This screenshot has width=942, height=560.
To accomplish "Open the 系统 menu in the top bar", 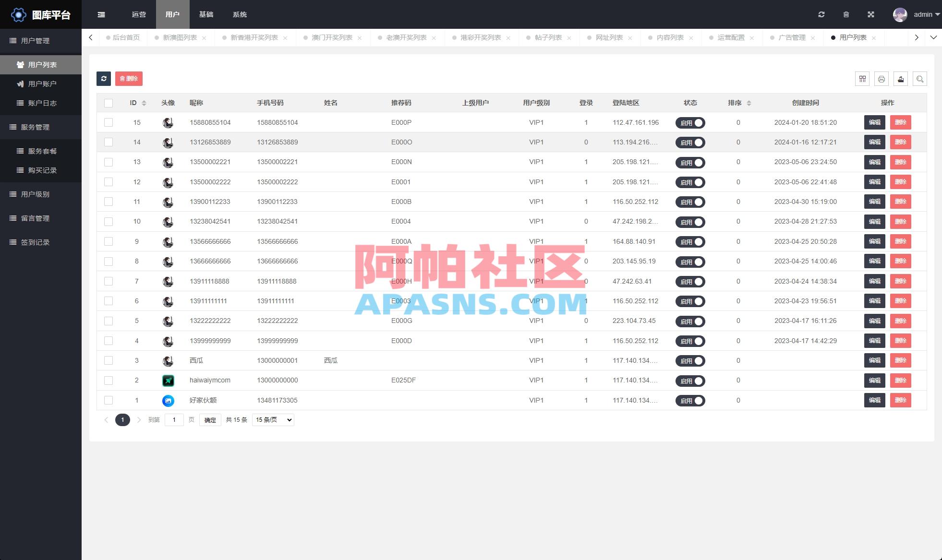I will 240,14.
